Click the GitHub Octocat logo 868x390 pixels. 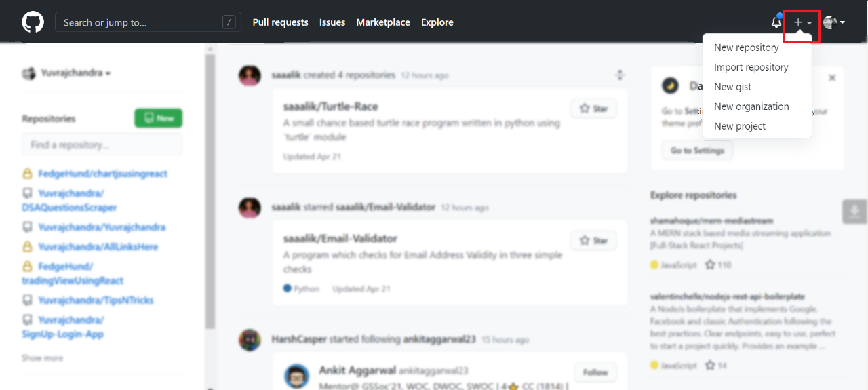[33, 22]
